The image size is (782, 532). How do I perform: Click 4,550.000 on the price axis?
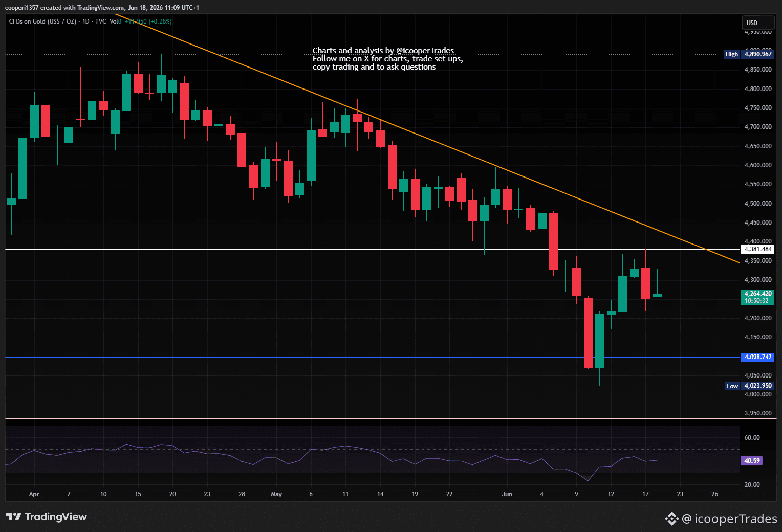(x=758, y=184)
